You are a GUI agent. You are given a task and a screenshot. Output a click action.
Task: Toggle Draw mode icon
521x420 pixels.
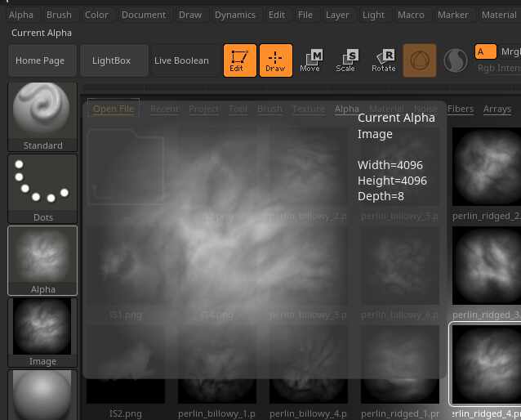coord(275,60)
